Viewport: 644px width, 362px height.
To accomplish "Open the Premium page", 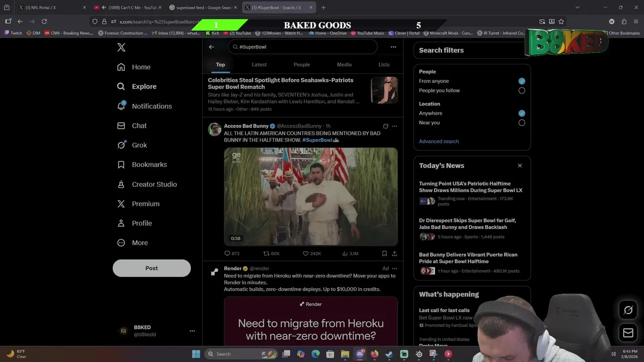I will tap(138, 204).
